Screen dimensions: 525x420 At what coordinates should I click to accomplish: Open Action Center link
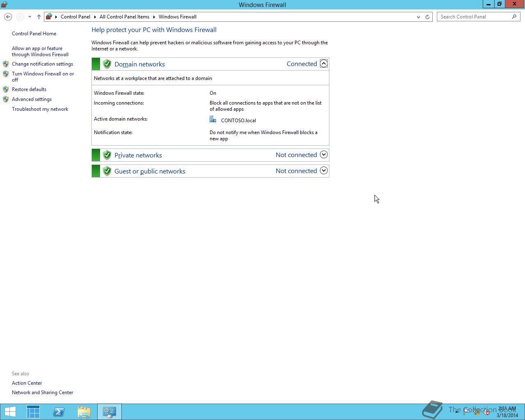(27, 383)
